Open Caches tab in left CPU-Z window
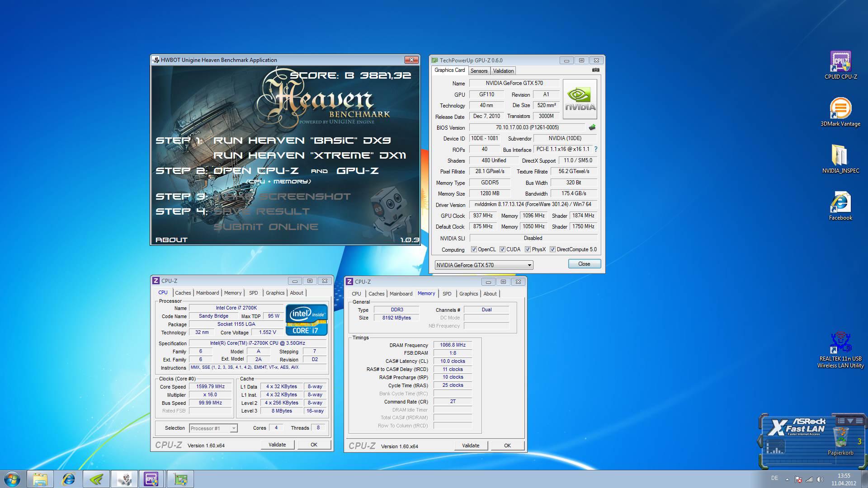Viewport: 868px width, 488px height. (x=183, y=293)
